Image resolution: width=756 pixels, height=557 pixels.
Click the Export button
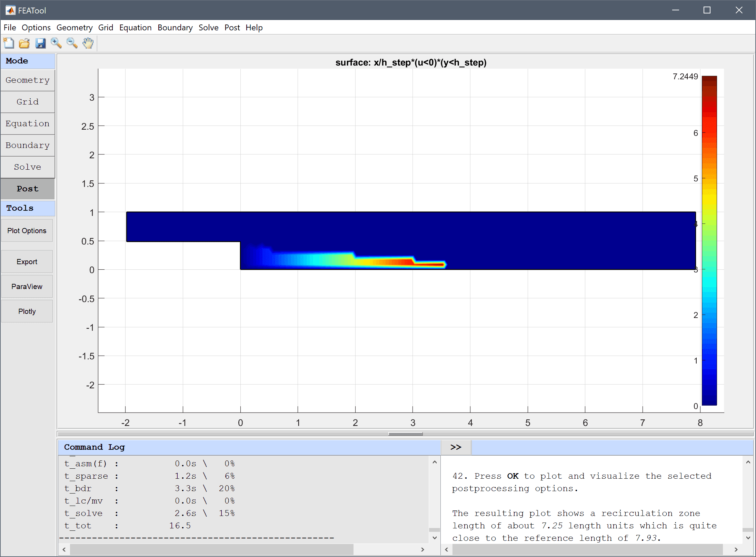(27, 261)
